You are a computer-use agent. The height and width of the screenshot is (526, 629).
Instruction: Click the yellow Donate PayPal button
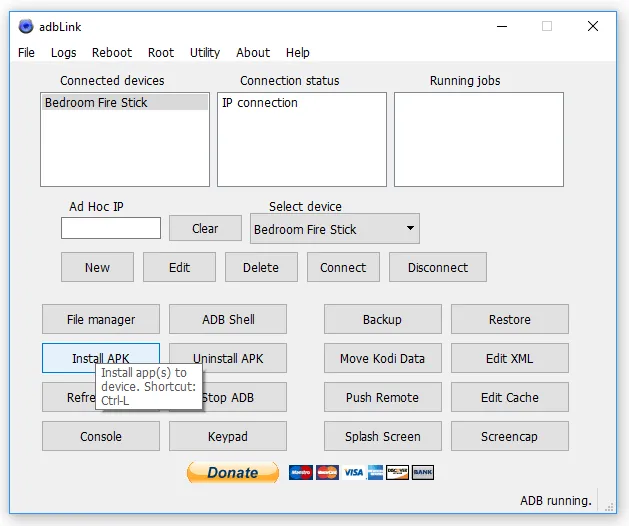tap(232, 472)
